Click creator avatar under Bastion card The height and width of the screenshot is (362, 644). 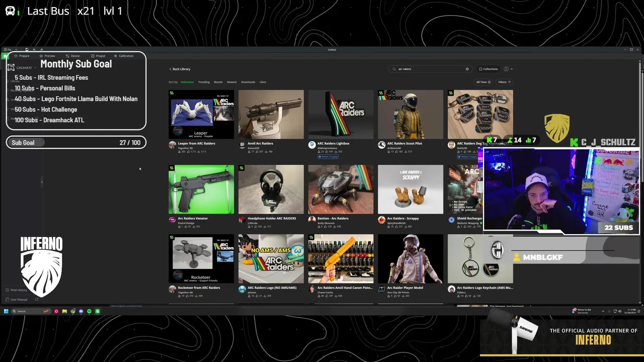312,220
